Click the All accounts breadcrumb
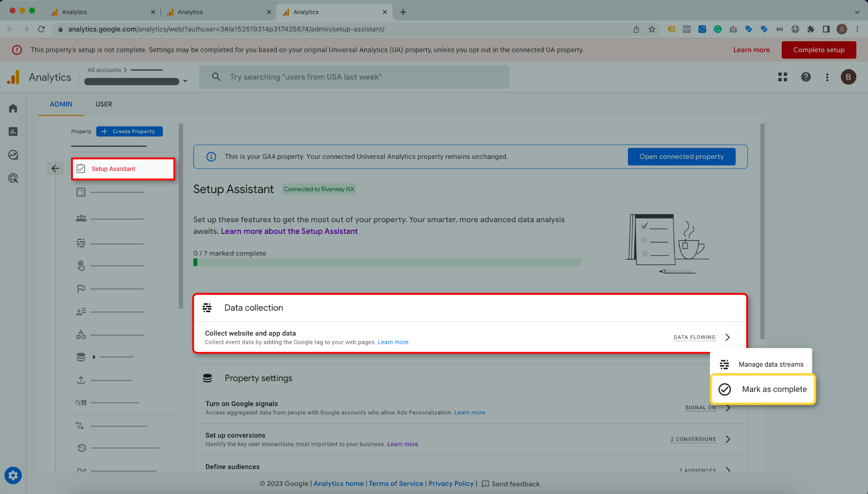The image size is (868, 494). pos(104,70)
